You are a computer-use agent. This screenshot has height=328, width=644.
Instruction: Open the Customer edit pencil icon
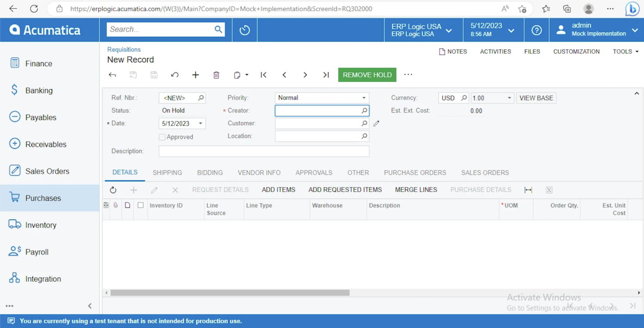[376, 123]
